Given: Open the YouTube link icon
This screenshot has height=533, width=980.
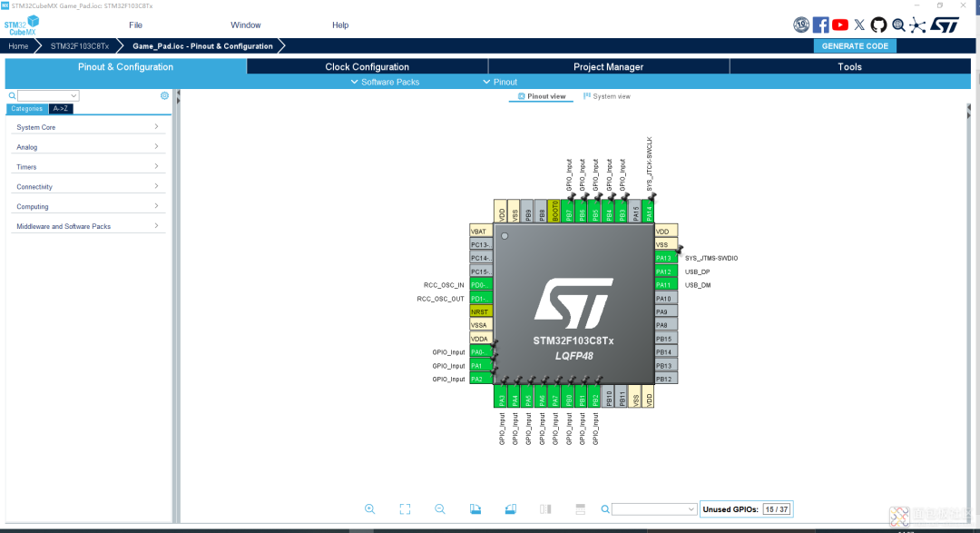Looking at the screenshot, I should point(840,25).
